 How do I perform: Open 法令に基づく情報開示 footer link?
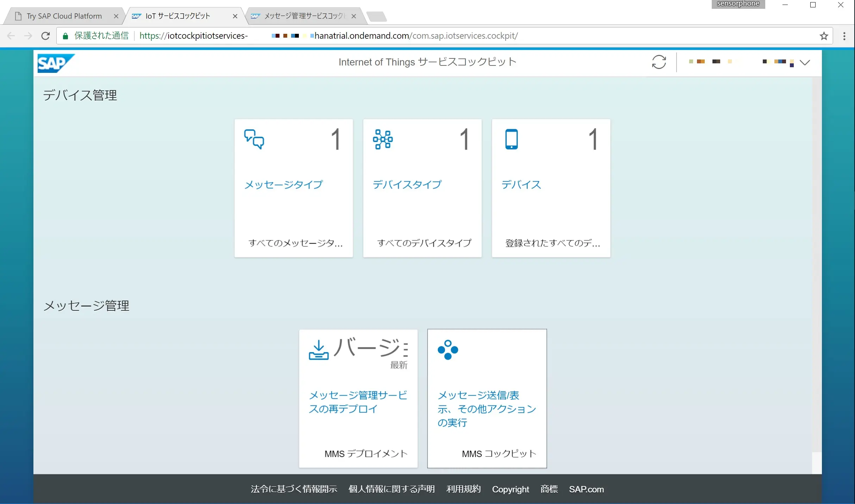click(294, 489)
